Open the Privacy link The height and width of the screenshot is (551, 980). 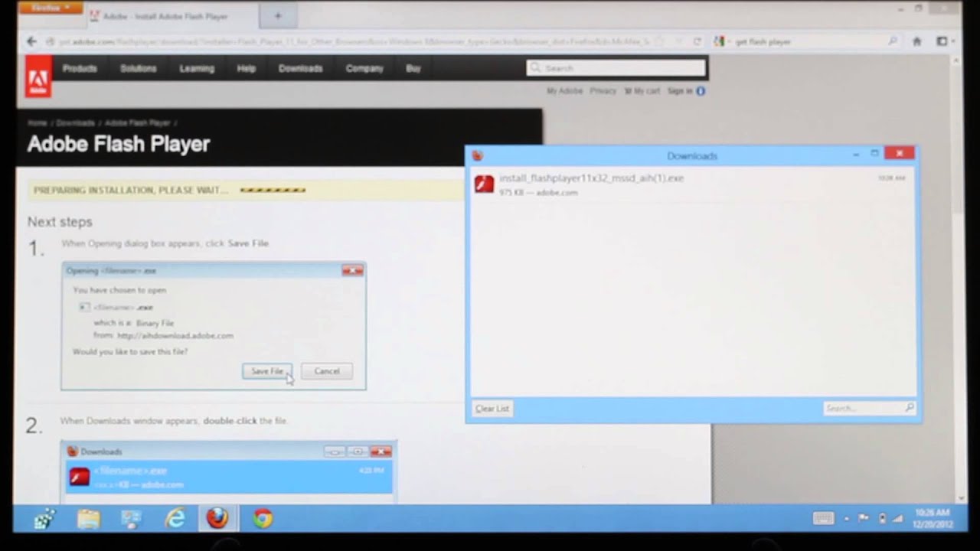click(x=603, y=90)
